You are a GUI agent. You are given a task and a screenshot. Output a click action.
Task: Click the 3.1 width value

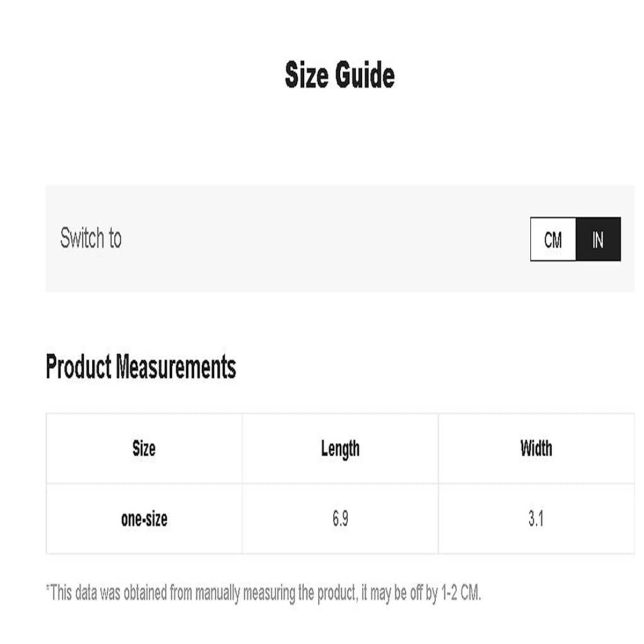(x=536, y=519)
